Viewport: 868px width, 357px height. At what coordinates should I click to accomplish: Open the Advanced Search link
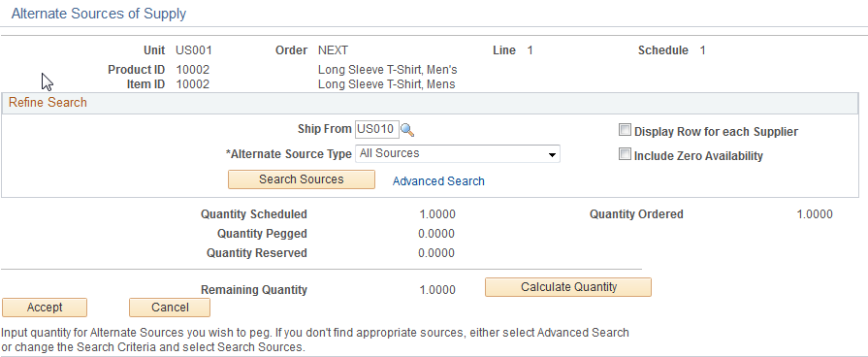(x=438, y=181)
